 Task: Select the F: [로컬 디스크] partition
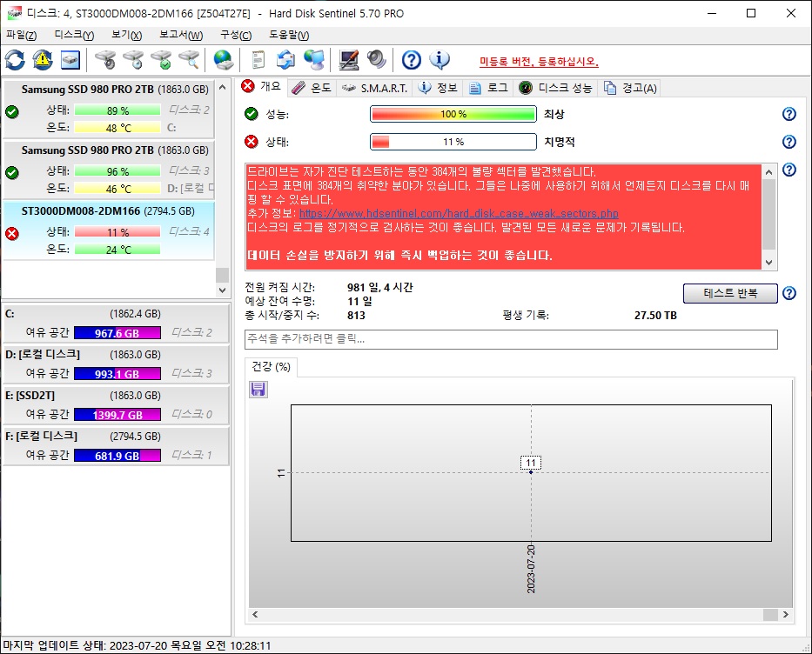(116, 446)
